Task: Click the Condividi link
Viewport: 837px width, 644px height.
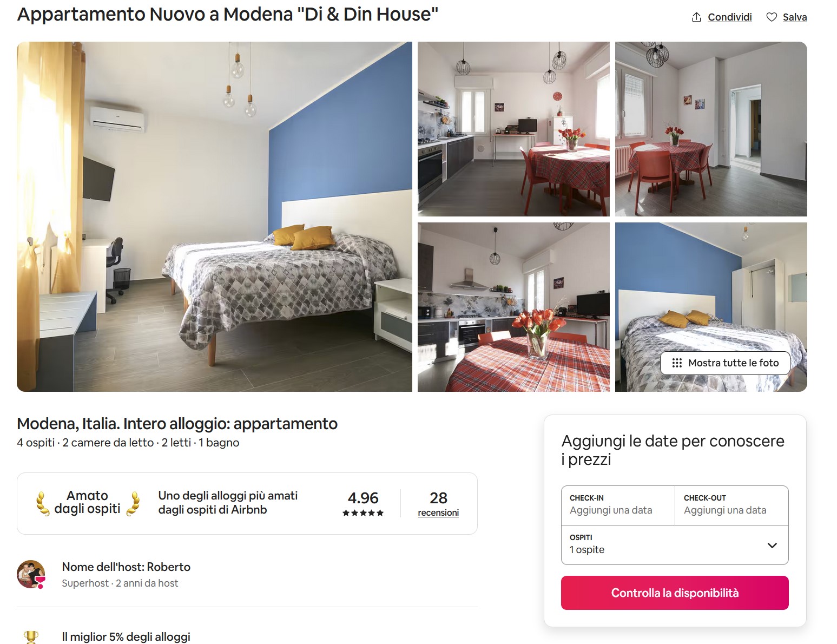Action: (x=730, y=17)
